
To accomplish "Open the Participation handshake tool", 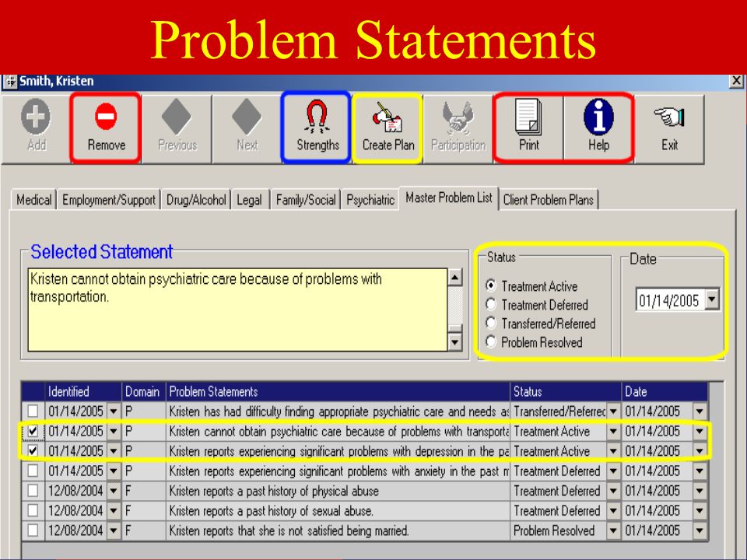I will click(x=458, y=129).
